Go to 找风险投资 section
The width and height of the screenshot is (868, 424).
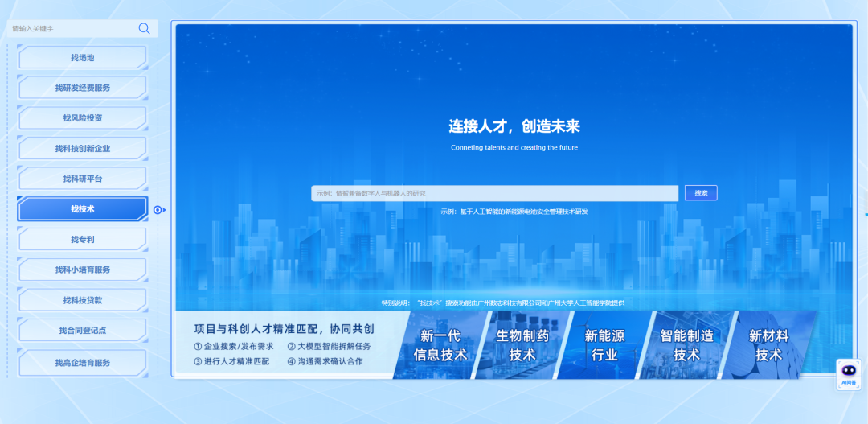[x=83, y=118]
